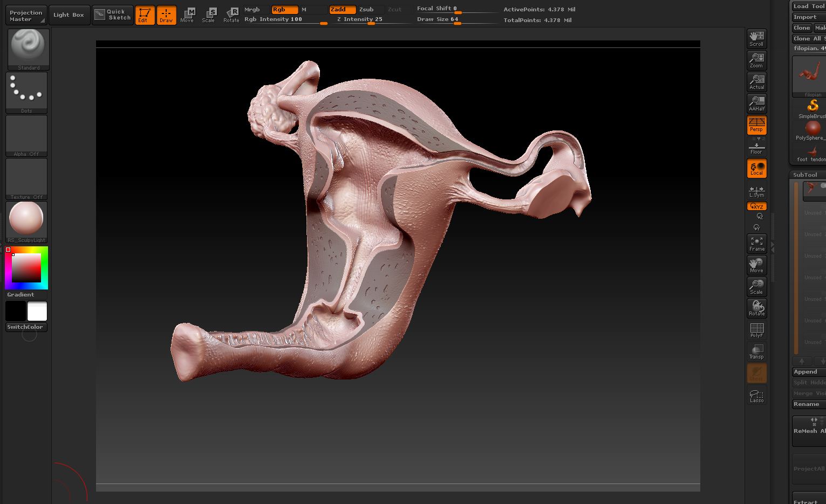Click the Clone button

point(802,28)
